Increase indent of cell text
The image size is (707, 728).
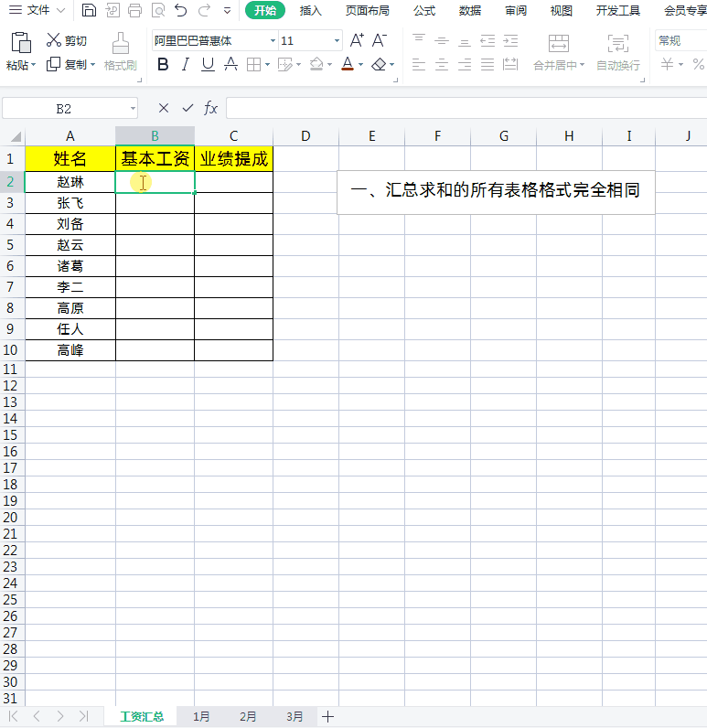coord(510,41)
